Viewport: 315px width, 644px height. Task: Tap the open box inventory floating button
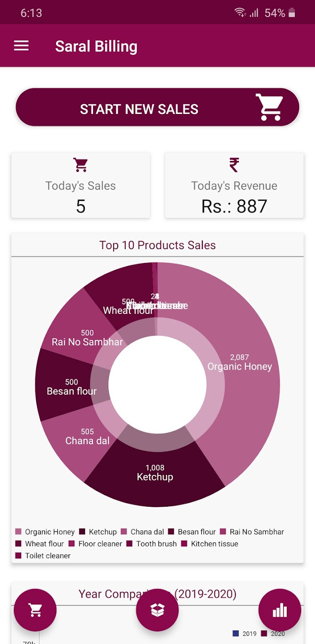click(x=157, y=610)
